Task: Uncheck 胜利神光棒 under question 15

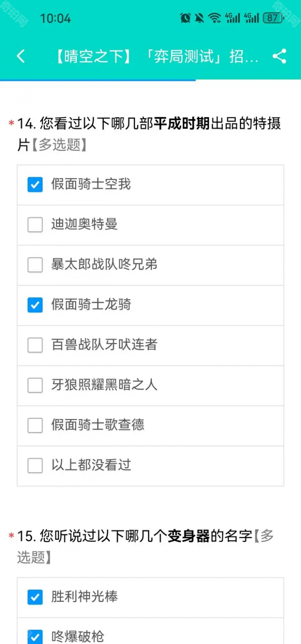Action: click(34, 597)
